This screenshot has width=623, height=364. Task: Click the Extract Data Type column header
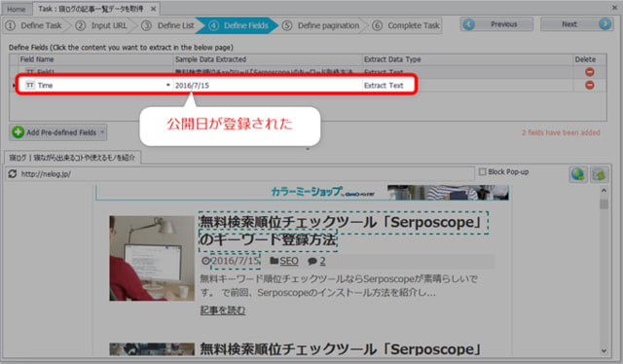click(467, 59)
